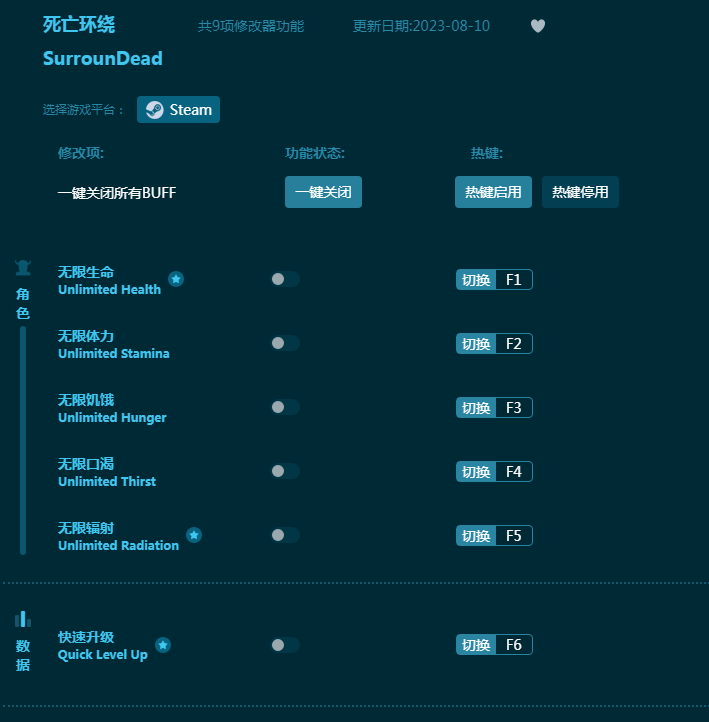Click the Steam logo icon
The image size is (709, 722).
(154, 110)
